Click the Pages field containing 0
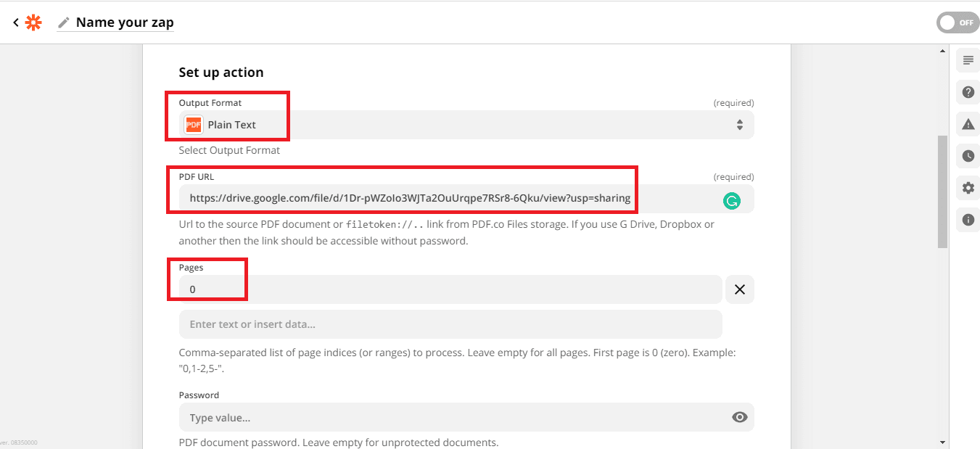The width and height of the screenshot is (980, 449). (450, 289)
